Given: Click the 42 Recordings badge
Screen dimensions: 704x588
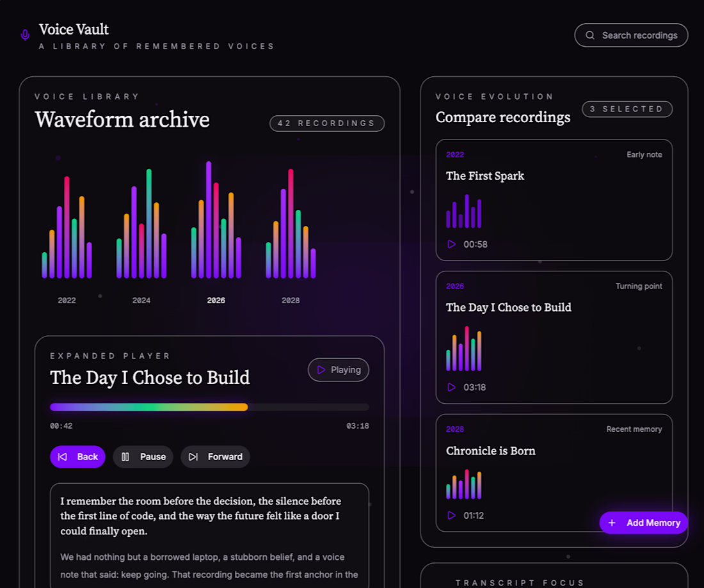Looking at the screenshot, I should click(x=327, y=123).
